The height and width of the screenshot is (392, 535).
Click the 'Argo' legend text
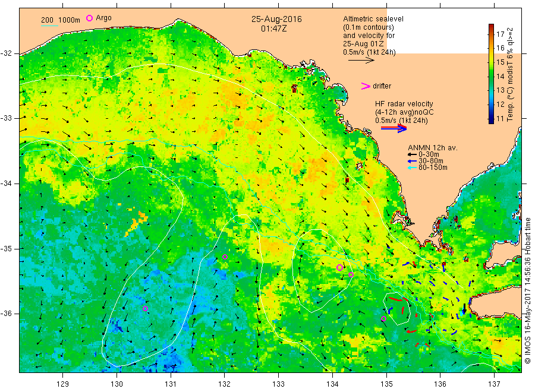pyautogui.click(x=103, y=18)
